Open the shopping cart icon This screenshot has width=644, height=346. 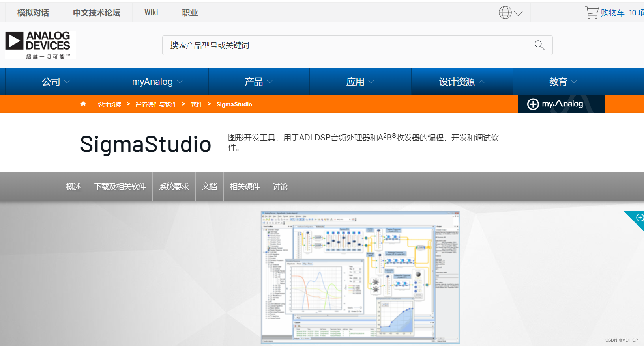pyautogui.click(x=592, y=13)
